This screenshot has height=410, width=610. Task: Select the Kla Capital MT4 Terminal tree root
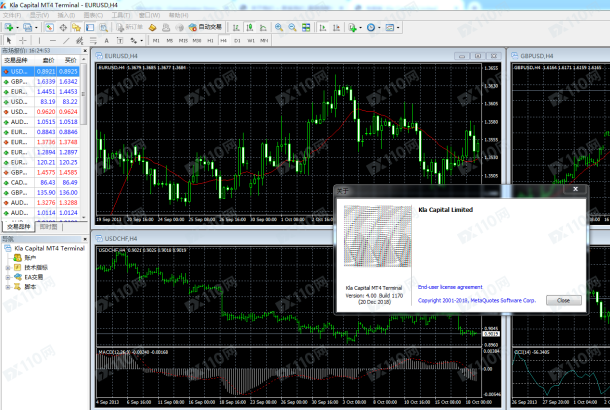[49, 248]
